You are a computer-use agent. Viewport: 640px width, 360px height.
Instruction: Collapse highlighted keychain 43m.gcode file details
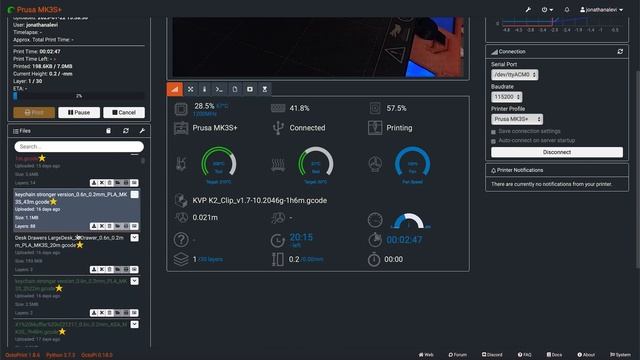(134, 195)
